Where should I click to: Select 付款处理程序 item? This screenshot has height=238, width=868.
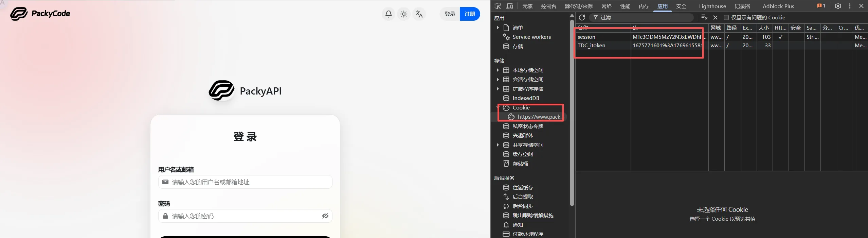[x=528, y=234]
